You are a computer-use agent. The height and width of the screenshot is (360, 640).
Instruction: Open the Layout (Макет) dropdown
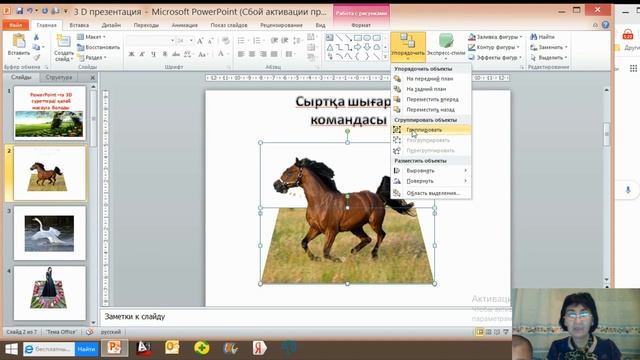pyautogui.click(x=92, y=37)
